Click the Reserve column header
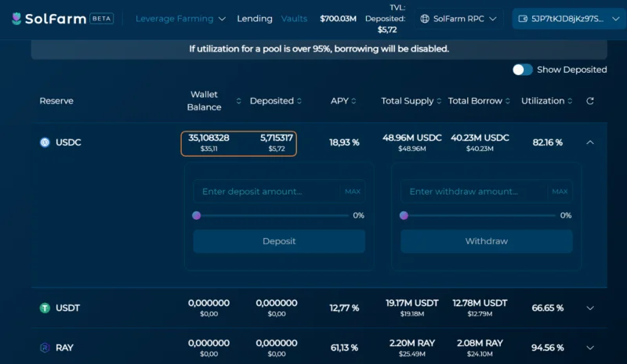The width and height of the screenshot is (627, 364). tap(56, 101)
